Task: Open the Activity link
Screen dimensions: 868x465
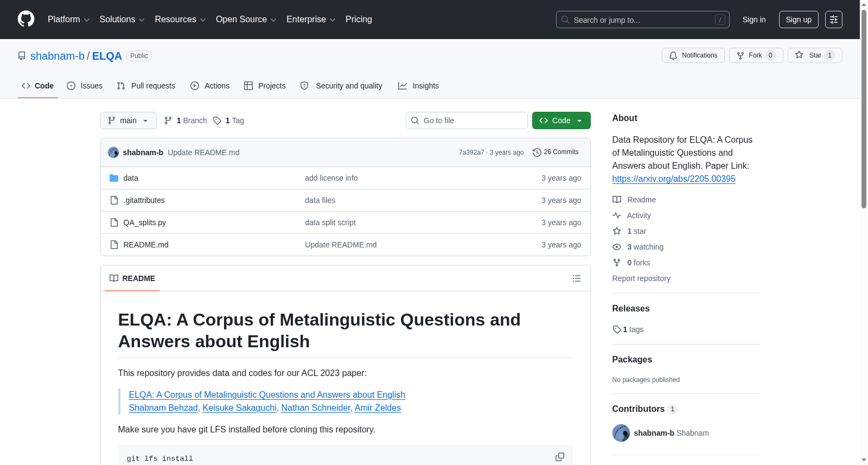Action: click(x=631, y=215)
